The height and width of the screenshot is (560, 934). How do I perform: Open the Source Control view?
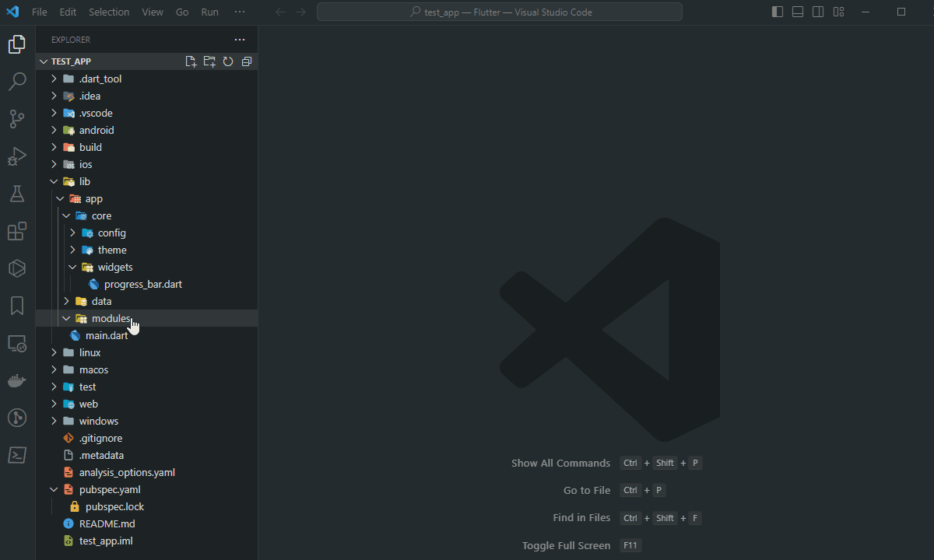(17, 119)
